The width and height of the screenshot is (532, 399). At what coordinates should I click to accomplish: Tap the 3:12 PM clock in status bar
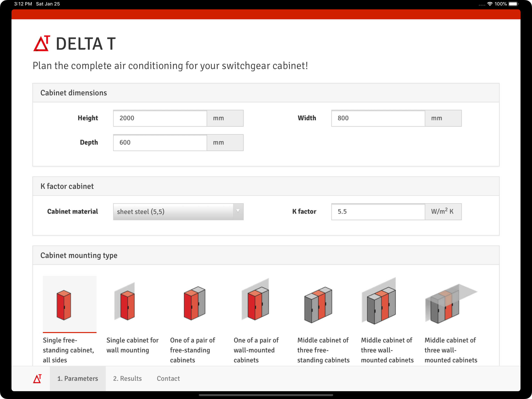coord(23,4)
